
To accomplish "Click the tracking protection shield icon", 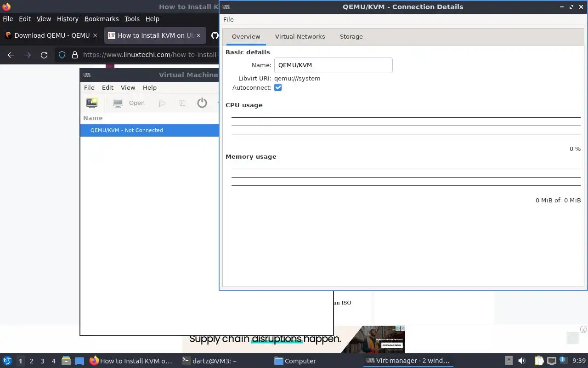I will (x=62, y=55).
